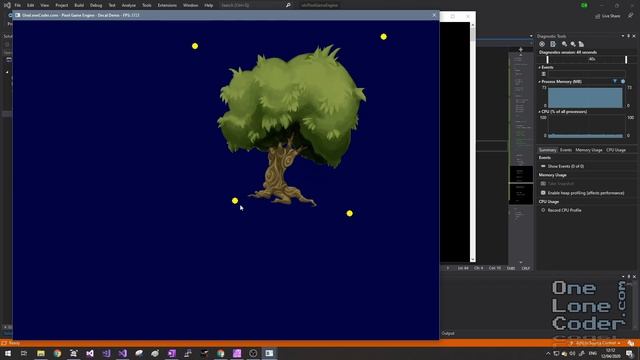Click the Live Share icon in the title bar

(598, 16)
